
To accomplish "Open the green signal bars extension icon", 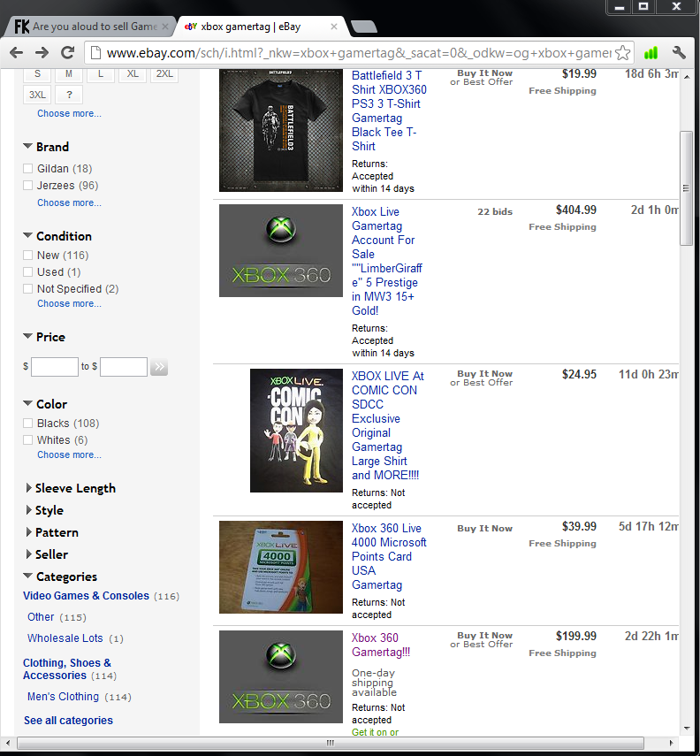I will 651,52.
